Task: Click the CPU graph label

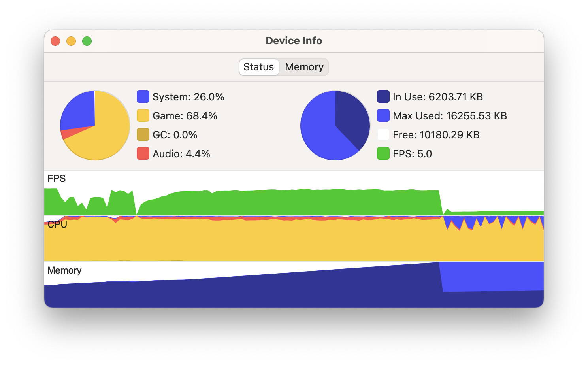Action: pyautogui.click(x=57, y=225)
